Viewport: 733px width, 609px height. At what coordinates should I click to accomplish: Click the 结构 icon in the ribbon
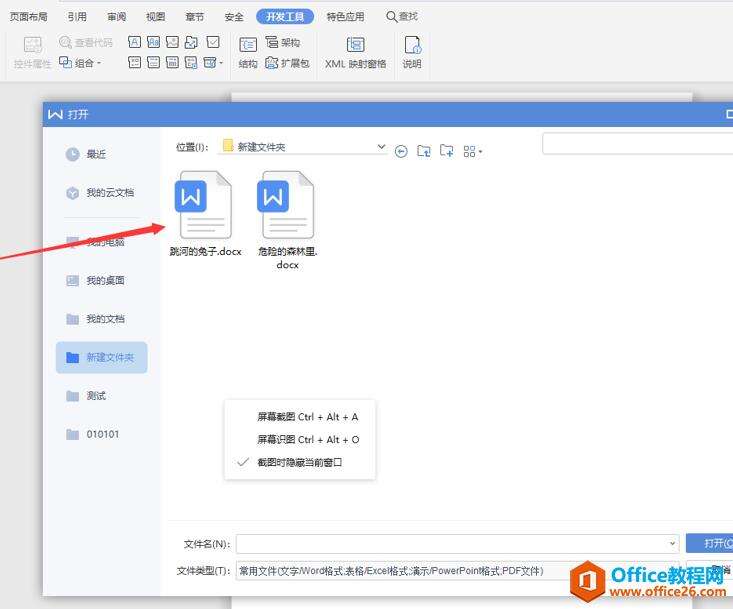click(248, 44)
